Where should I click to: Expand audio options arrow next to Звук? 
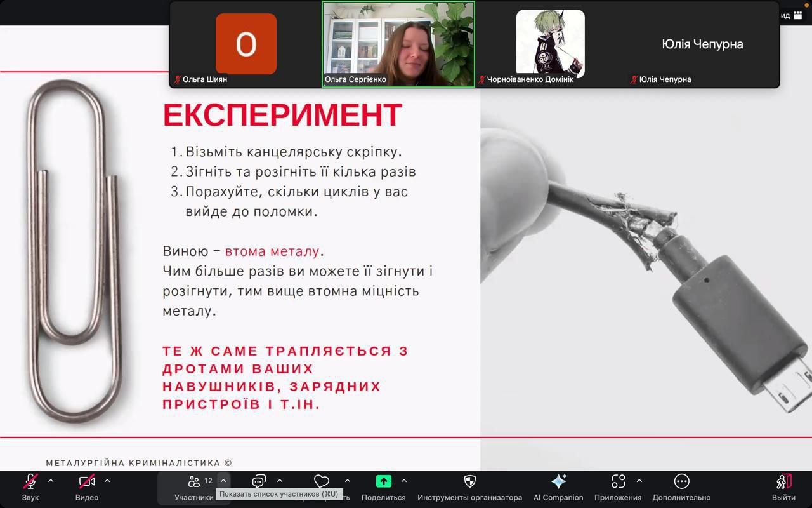[51, 481]
